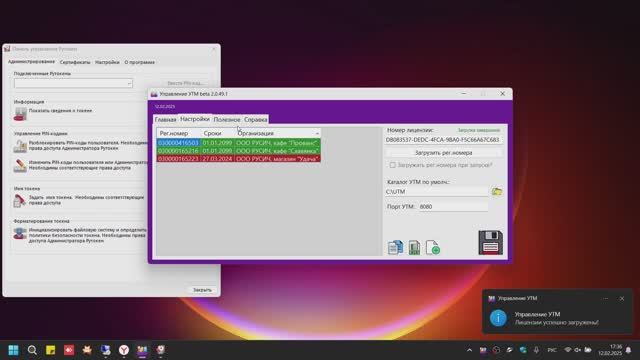Open О программе tab in Rutoken panel
The image size is (640, 360).
[x=140, y=62]
